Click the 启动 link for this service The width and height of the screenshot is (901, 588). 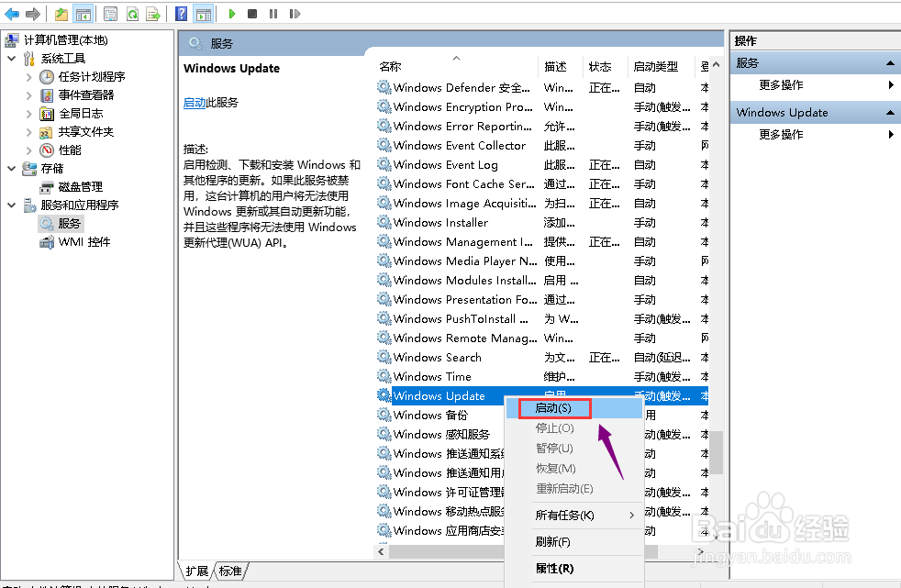tap(195, 103)
